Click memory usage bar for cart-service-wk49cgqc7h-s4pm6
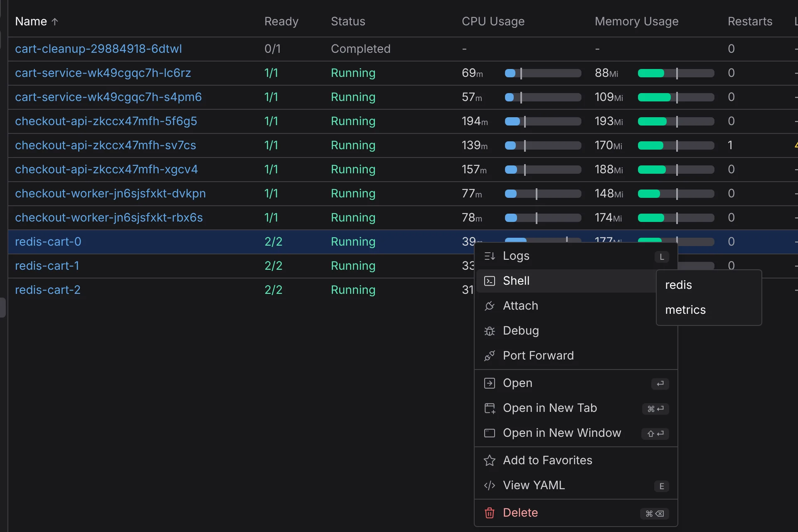This screenshot has height=532, width=798. click(676, 97)
